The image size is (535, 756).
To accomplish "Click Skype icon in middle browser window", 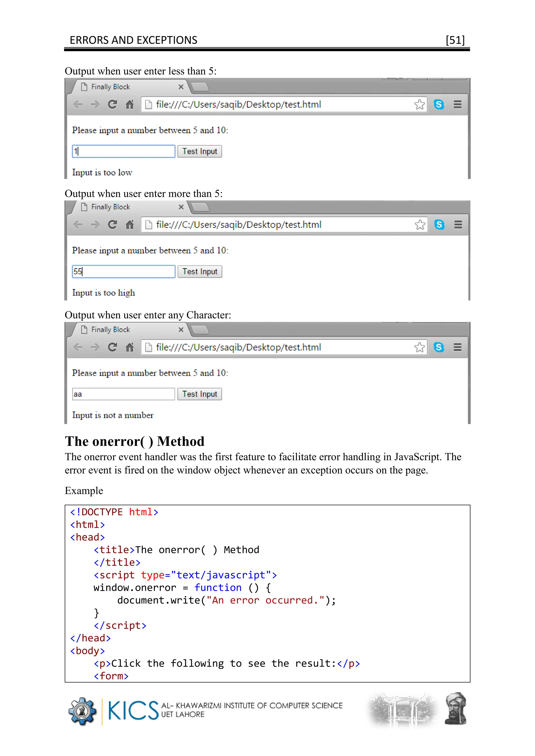I will click(439, 225).
